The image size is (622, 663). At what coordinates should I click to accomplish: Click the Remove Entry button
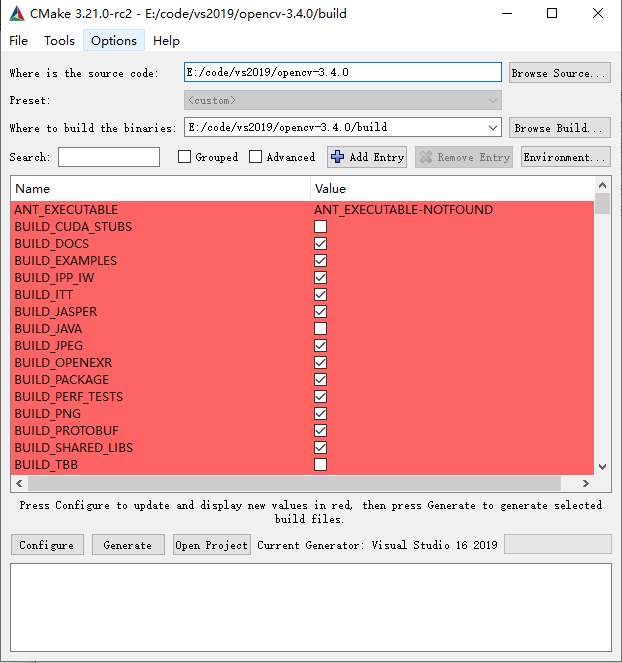point(464,157)
